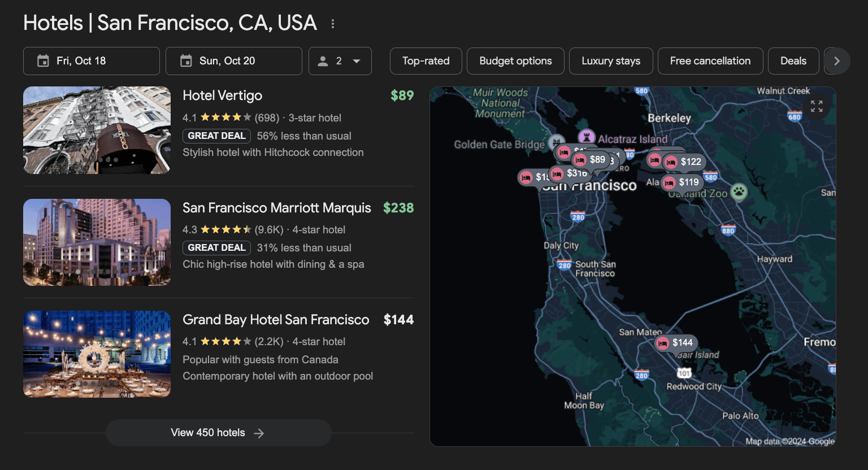
Task: Click the Alcatraz Island castle pin on the map
Action: coord(587,137)
